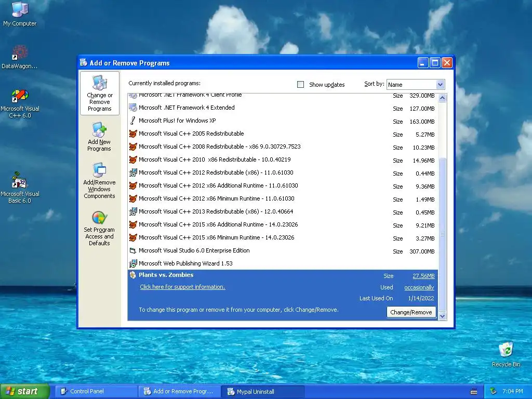532x399 pixels.
Task: Click Visual C++ 2008 Redistributable icon
Action: 132,147
